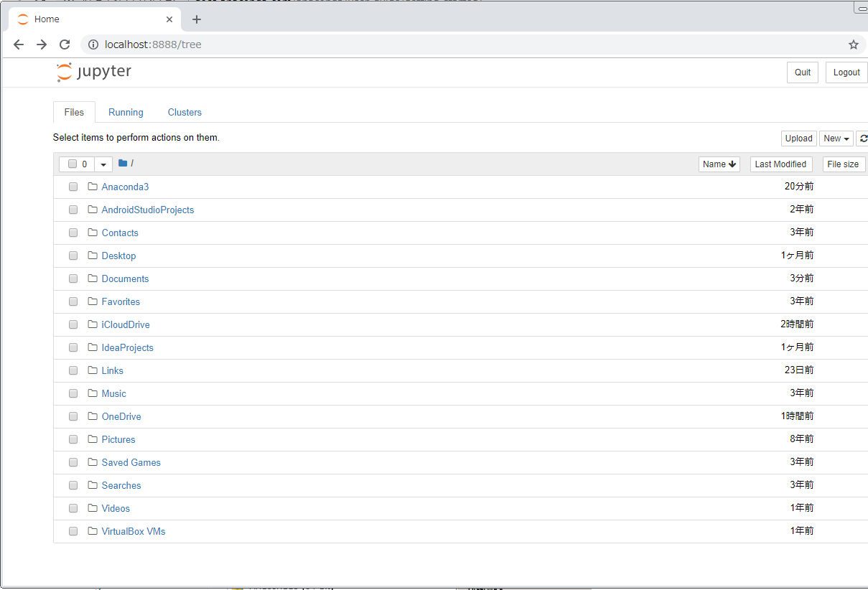This screenshot has width=868, height=590.
Task: Open the New dropdown menu
Action: 836,139
